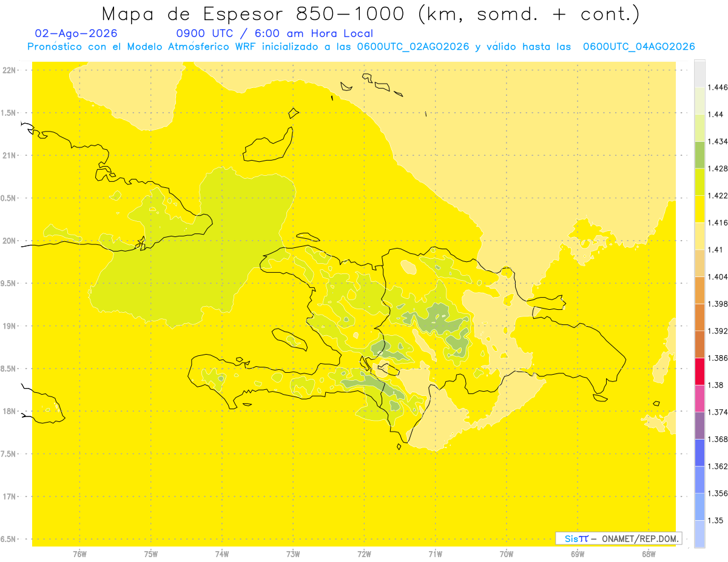Click the longitude label '69W'
This screenshot has width=728, height=562.
tap(578, 554)
